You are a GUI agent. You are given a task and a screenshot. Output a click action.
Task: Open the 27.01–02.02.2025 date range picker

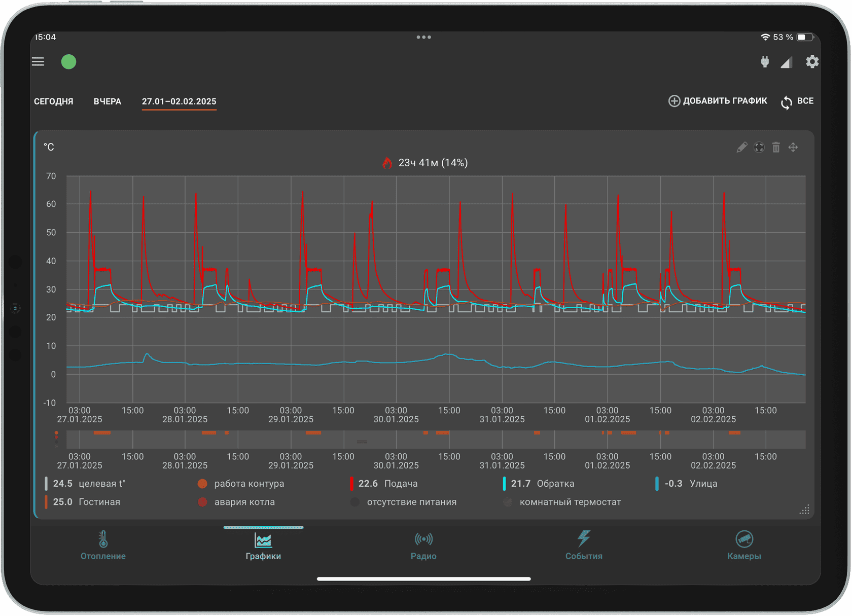179,101
